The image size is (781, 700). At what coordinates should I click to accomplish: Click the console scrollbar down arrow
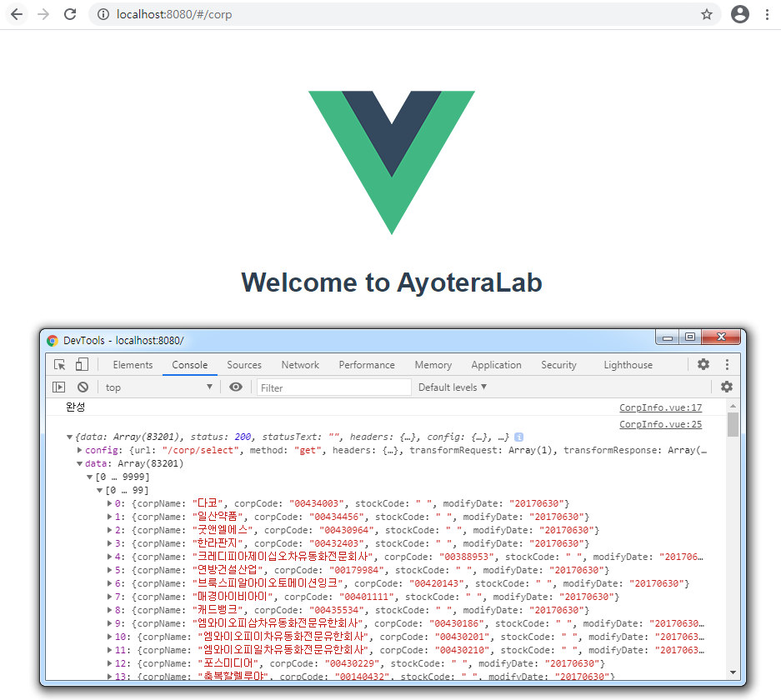[733, 672]
